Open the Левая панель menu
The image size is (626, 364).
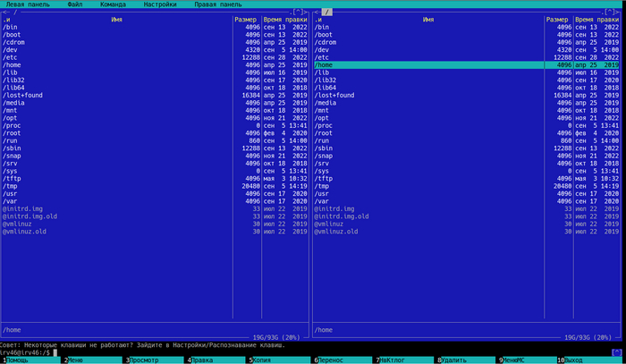[26, 4]
